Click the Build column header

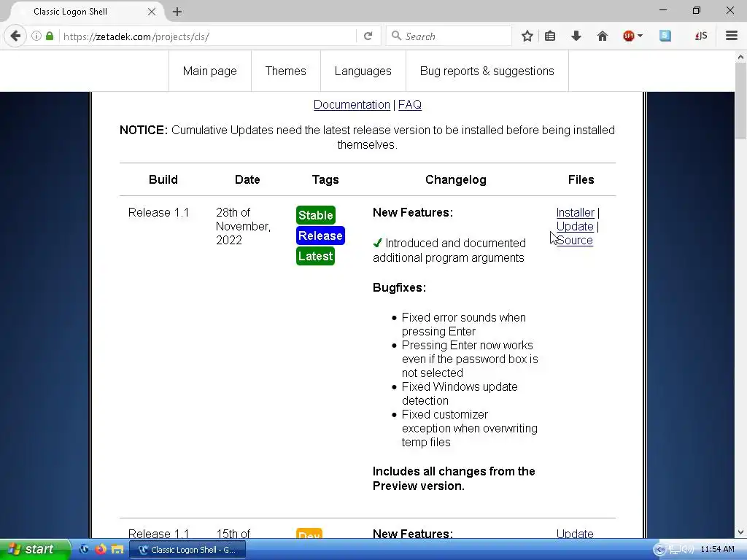[x=163, y=179]
